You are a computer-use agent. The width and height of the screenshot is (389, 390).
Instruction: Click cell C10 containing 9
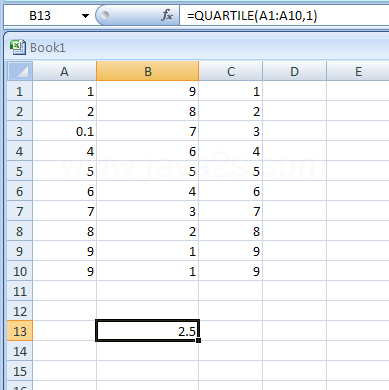tap(231, 271)
